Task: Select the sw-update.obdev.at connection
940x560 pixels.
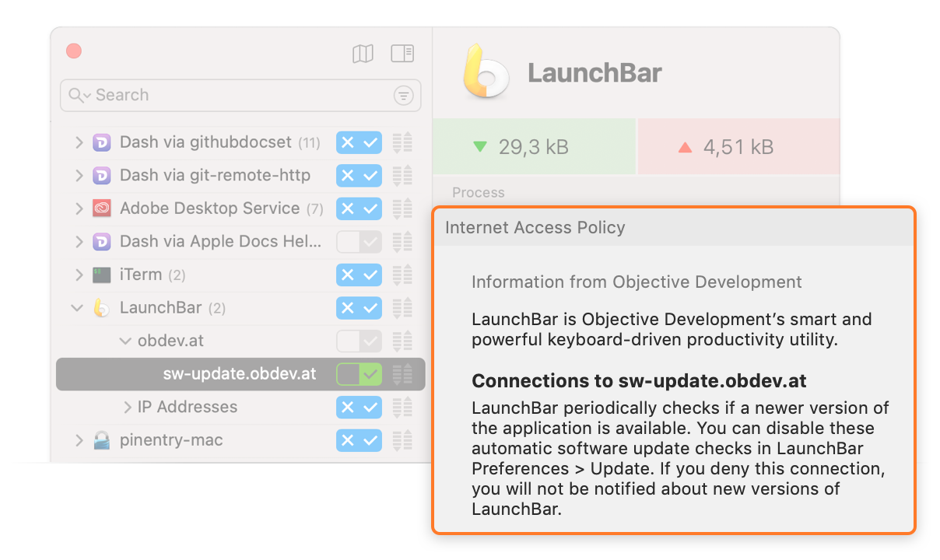Action: (x=240, y=374)
